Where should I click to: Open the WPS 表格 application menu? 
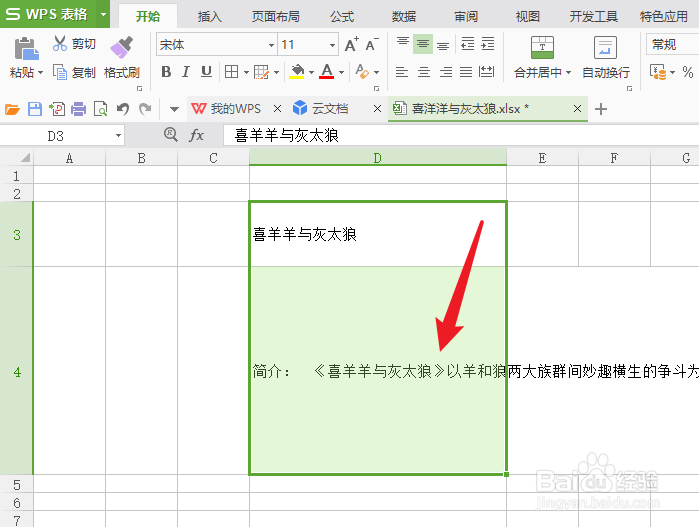coord(55,14)
